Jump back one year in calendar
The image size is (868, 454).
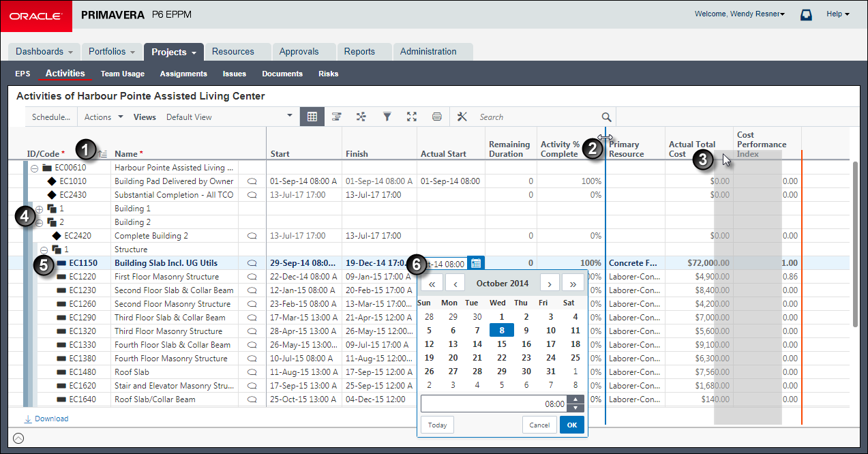(432, 283)
